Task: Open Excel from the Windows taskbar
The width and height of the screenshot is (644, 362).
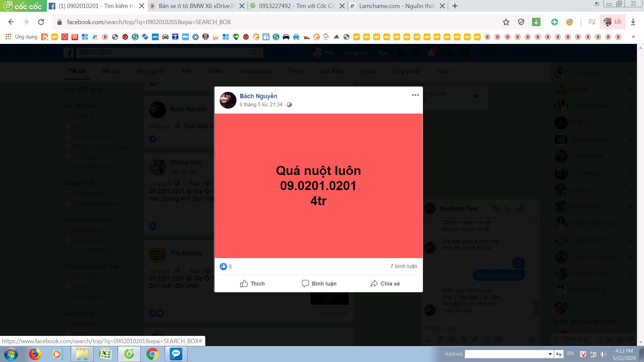Action: coord(105,354)
